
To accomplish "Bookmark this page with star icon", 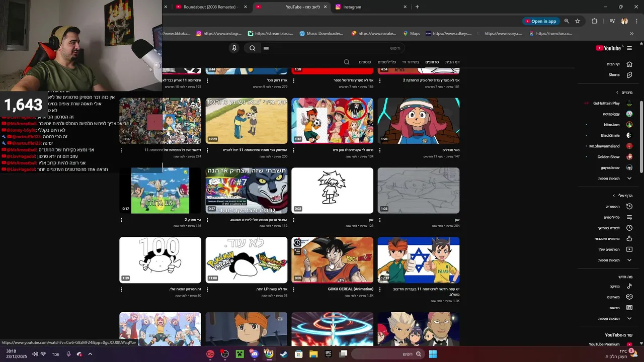I will click(578, 21).
